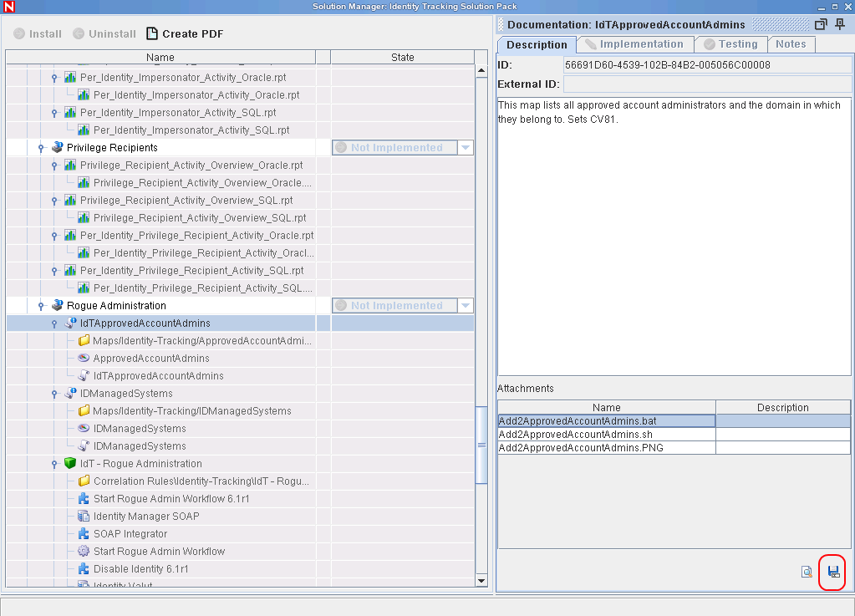Image resolution: width=855 pixels, height=616 pixels.
Task: Collapse the Per_Identity_Privilege_Recipient_Activity_SQL.rpt node
Action: 54,271
